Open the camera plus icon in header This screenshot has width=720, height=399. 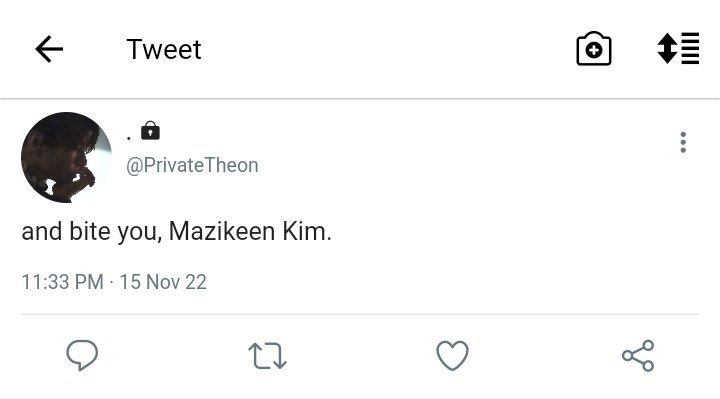pos(594,49)
